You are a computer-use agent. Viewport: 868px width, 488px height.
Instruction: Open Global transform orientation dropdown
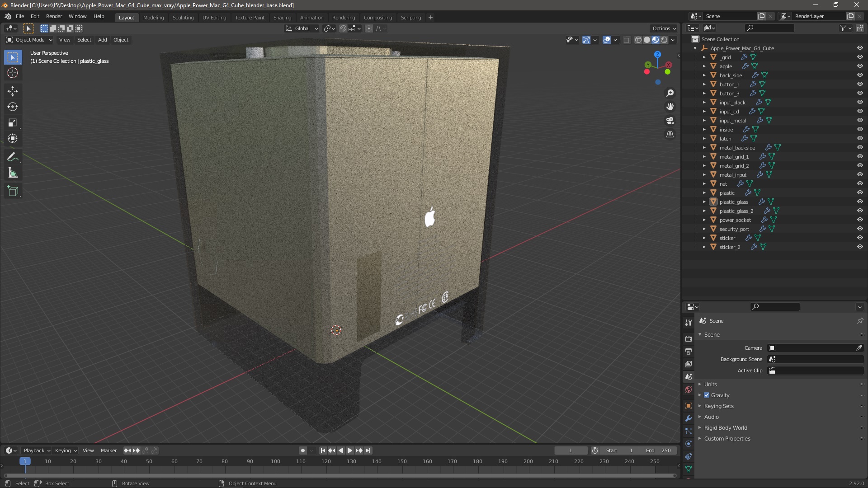(x=302, y=28)
